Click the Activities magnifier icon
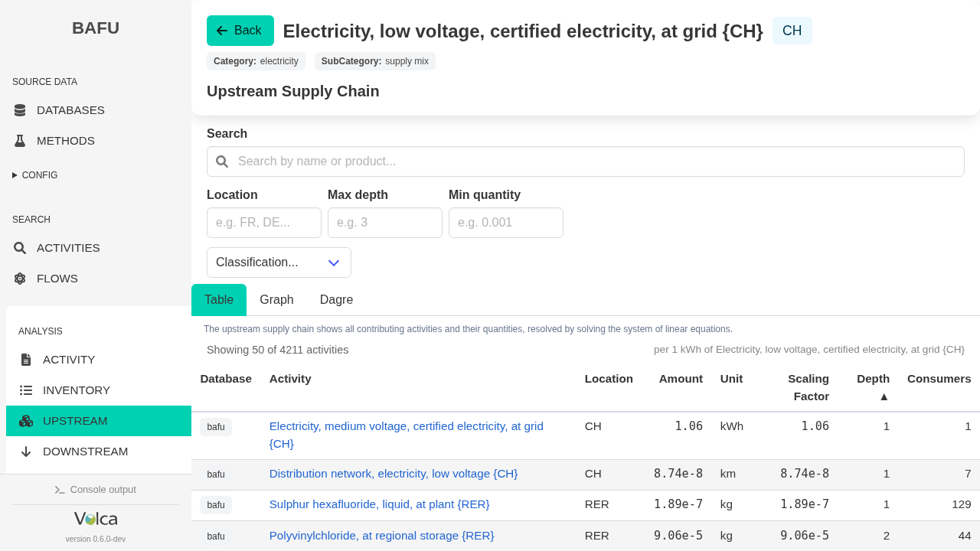Image resolution: width=980 pixels, height=551 pixels. point(20,248)
